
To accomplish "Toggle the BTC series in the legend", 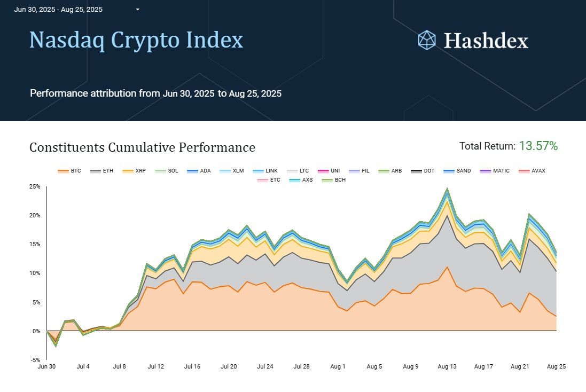I will 71,170.
